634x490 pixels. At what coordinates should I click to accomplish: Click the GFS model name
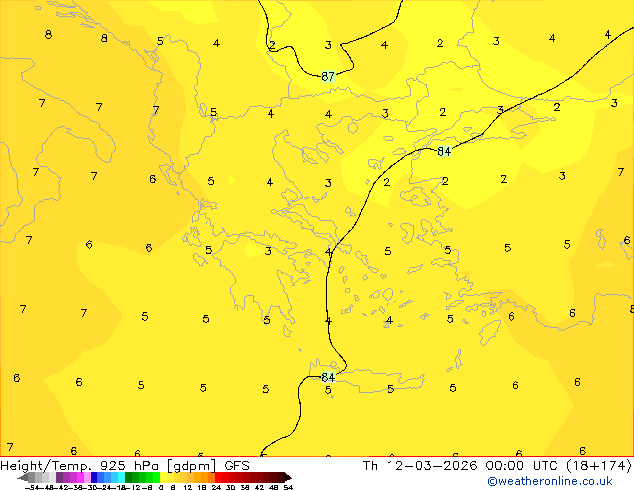click(x=237, y=466)
